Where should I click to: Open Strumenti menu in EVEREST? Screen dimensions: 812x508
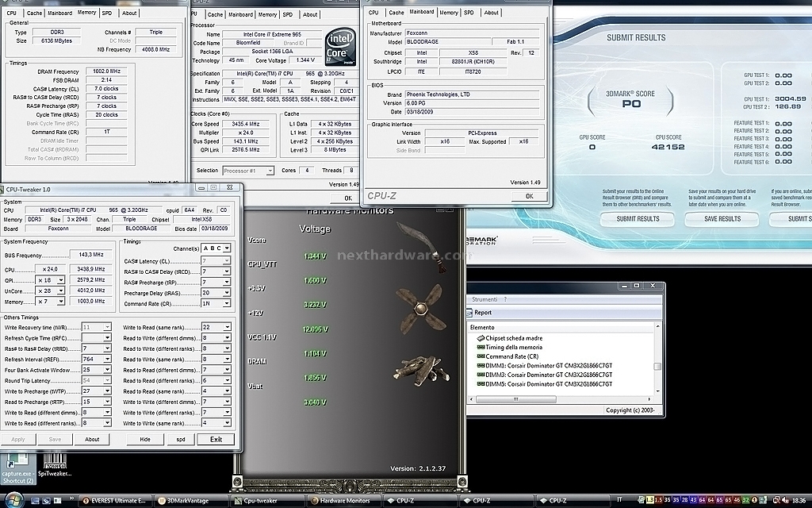(485, 299)
